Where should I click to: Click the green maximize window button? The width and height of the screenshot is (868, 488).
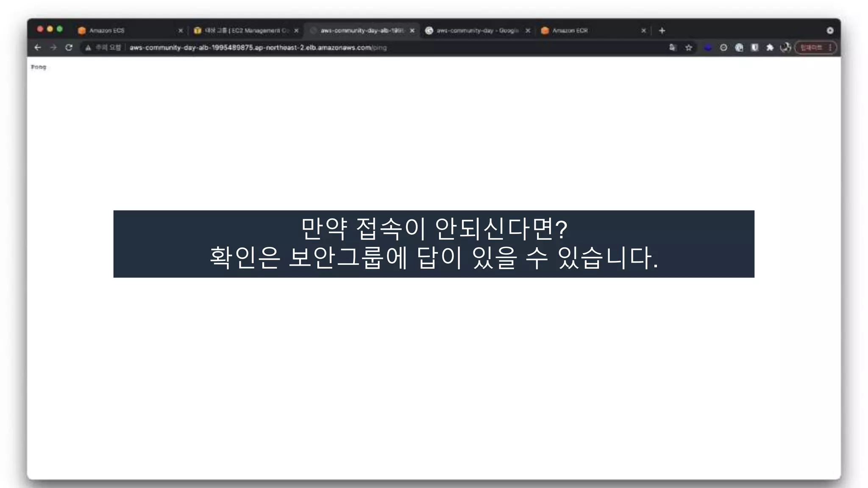[60, 29]
